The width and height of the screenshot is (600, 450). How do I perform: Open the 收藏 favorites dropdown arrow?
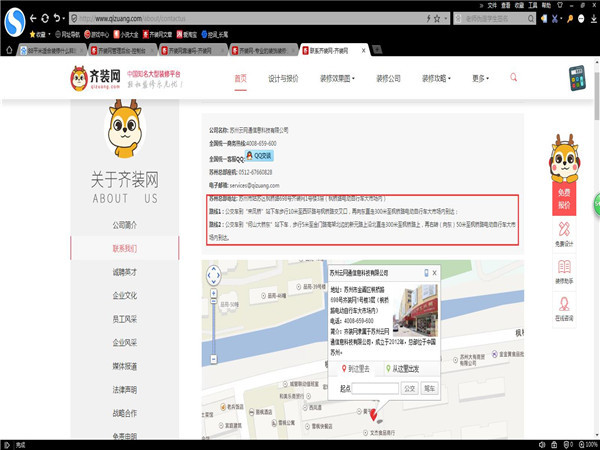[x=49, y=34]
